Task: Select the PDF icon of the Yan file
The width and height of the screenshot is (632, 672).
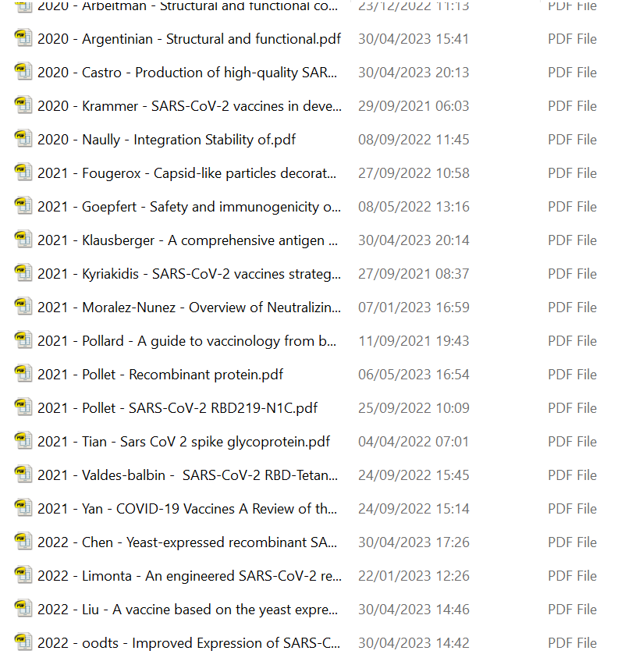Action: coord(23,508)
